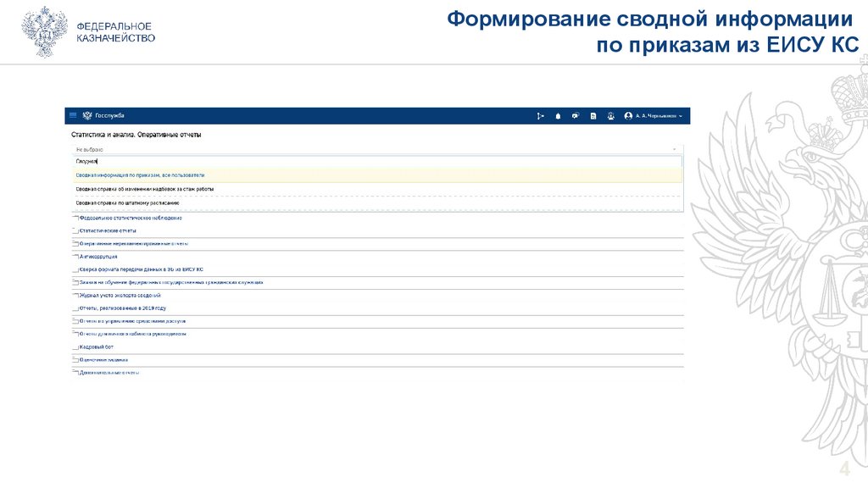868x488 pixels.
Task: Click the Госслужба emblem logo
Action: click(87, 115)
